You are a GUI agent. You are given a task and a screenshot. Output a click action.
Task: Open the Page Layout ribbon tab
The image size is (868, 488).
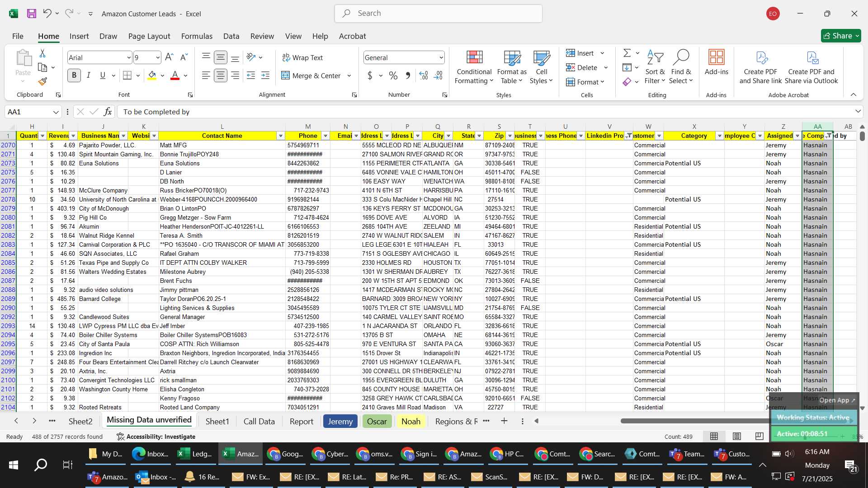tap(149, 36)
